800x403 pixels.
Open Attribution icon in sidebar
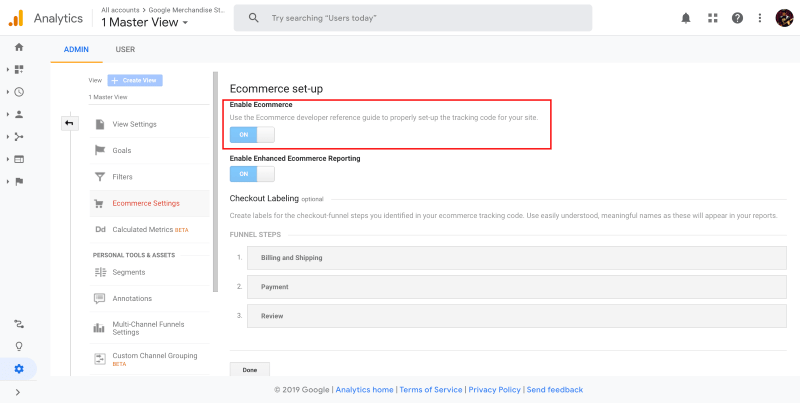(19, 324)
